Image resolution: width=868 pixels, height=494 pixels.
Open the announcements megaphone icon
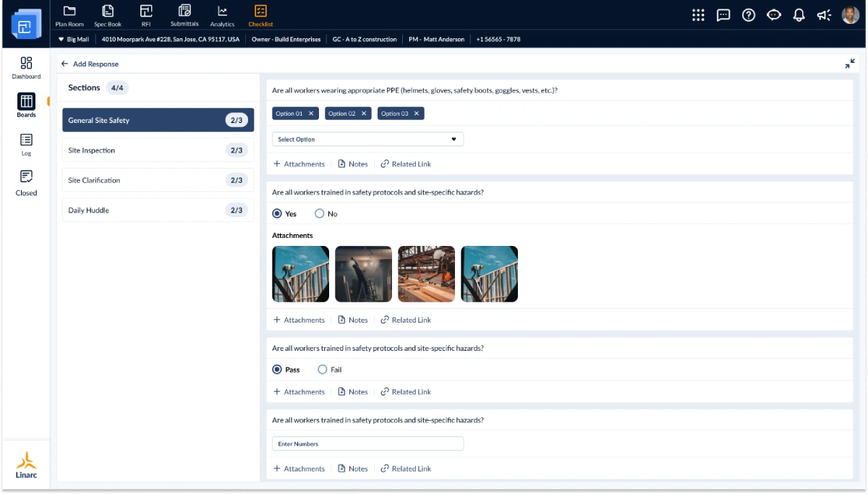click(x=825, y=15)
